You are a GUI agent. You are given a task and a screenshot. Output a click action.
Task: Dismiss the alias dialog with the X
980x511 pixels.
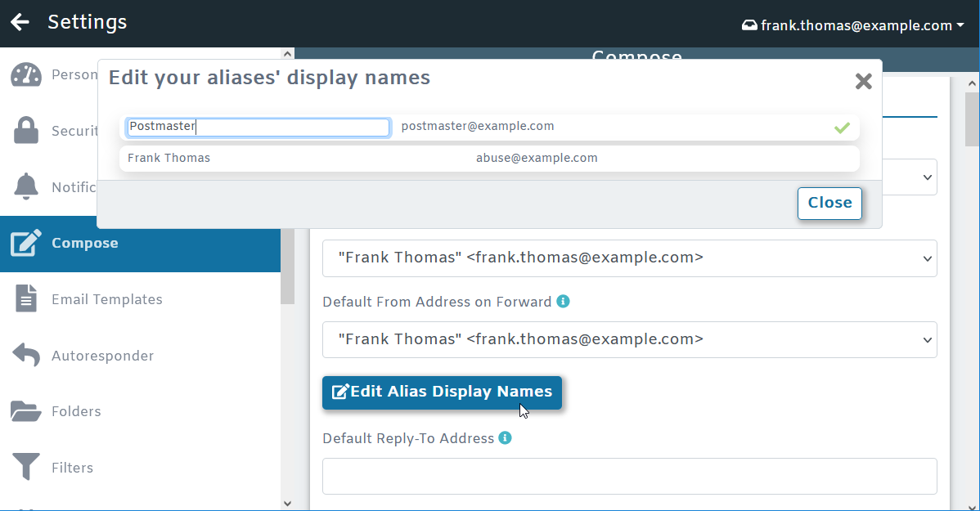(x=862, y=81)
